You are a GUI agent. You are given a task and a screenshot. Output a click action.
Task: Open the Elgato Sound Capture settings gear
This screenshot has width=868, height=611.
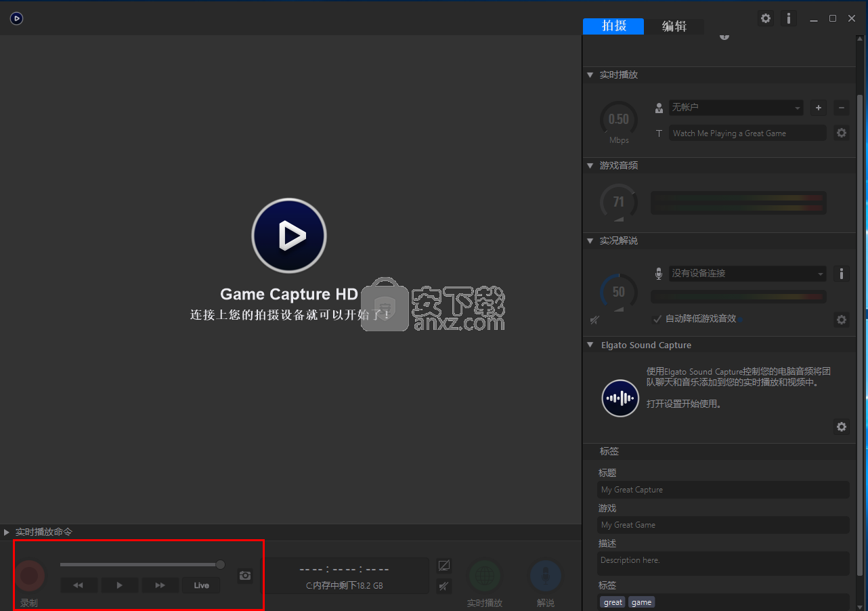(842, 427)
